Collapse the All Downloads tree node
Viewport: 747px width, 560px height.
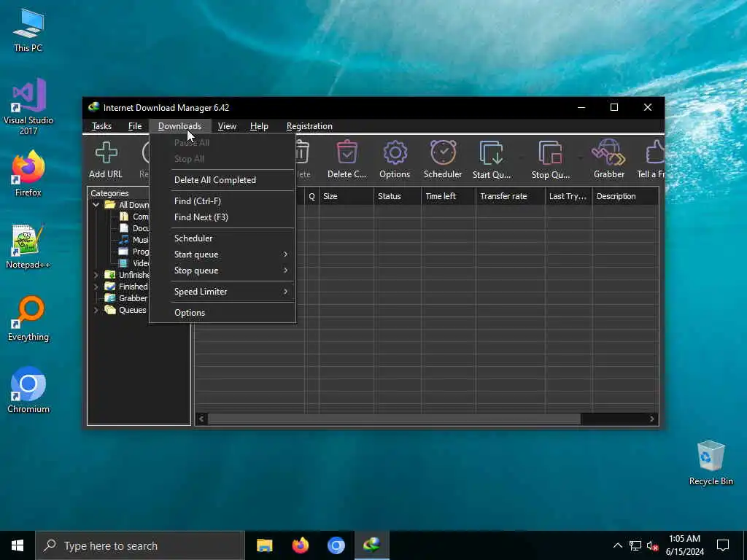point(96,205)
